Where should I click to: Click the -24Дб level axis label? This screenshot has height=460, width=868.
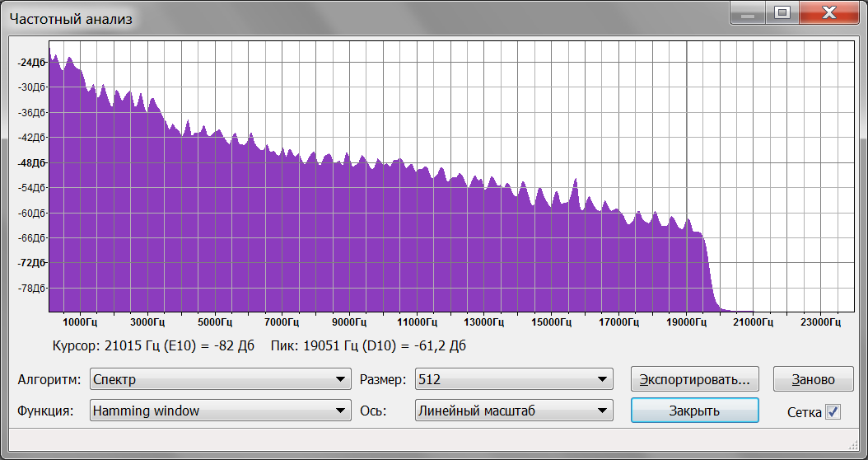point(31,63)
